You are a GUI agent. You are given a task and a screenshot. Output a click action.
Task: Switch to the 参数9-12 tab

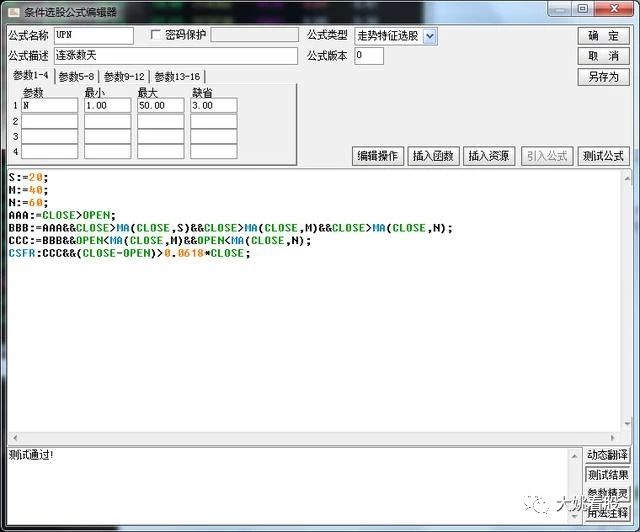tap(124, 76)
